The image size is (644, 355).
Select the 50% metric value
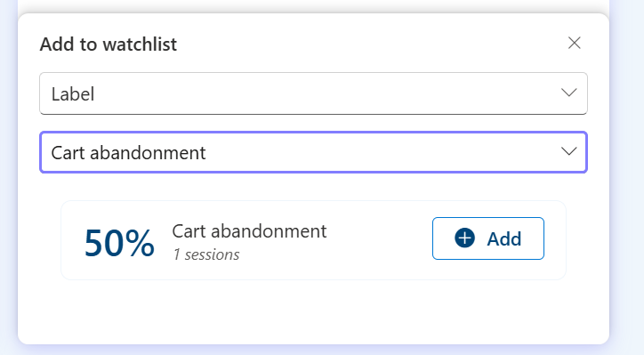coord(119,243)
